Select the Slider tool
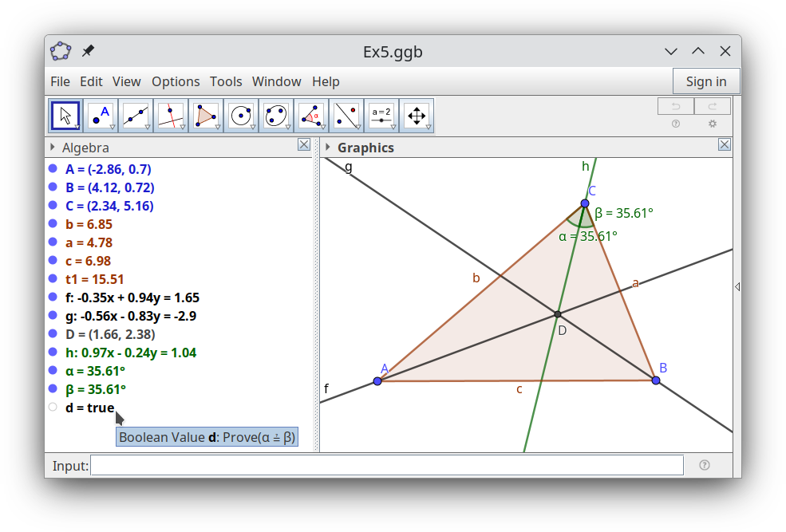This screenshot has width=786, height=532. (381, 116)
